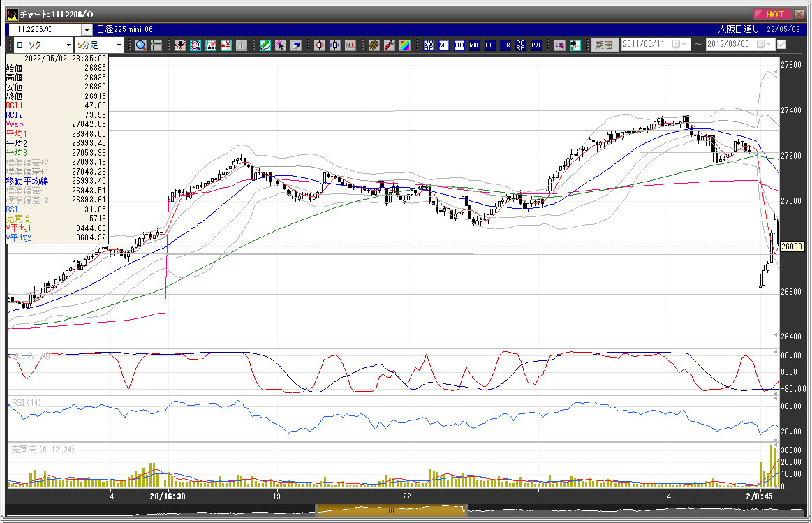The height and width of the screenshot is (523, 812).
Task: Open the rainbow color settings icon
Action: (x=404, y=45)
